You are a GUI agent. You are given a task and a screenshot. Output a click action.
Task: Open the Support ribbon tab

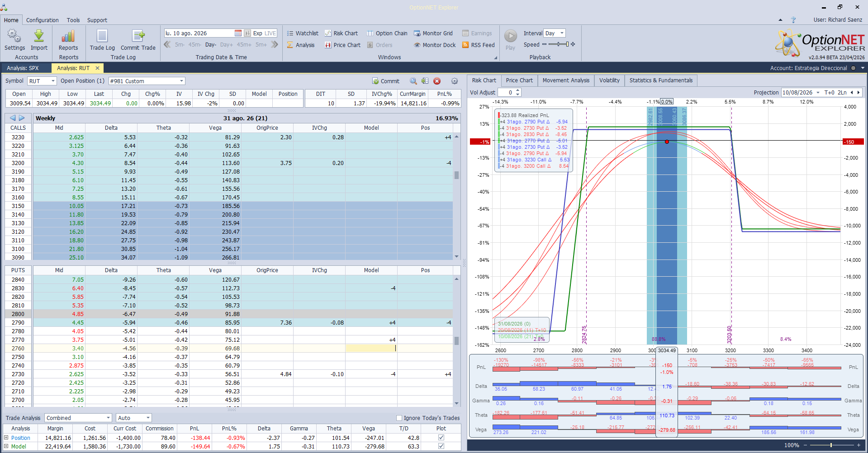[97, 20]
